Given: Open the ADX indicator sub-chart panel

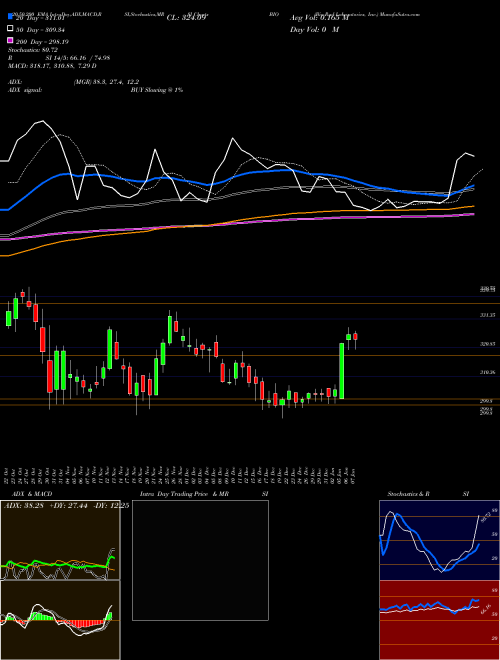Looking at the screenshot, I should pyautogui.click(x=60, y=540).
